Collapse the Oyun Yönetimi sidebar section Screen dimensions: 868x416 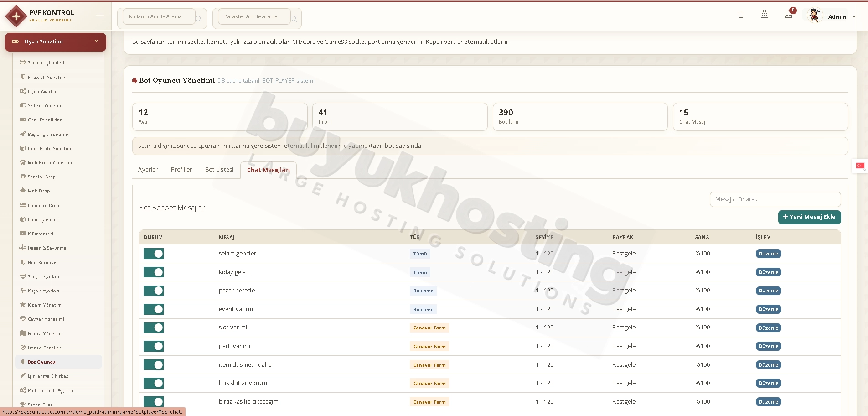pyautogui.click(x=56, y=42)
